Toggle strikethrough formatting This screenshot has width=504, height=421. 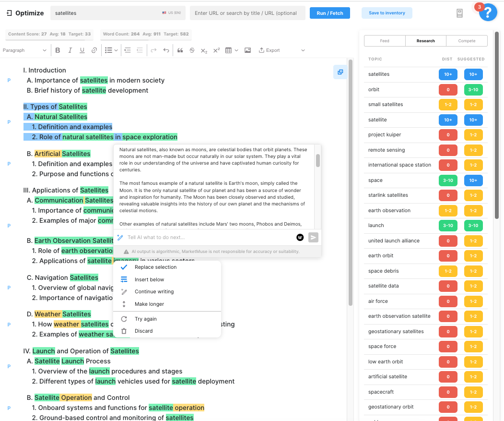click(x=192, y=50)
